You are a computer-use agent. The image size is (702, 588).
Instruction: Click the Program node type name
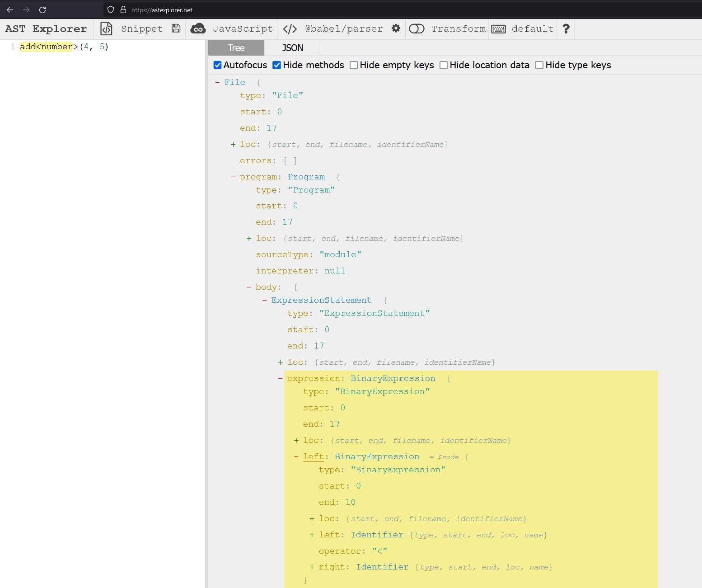pos(306,177)
